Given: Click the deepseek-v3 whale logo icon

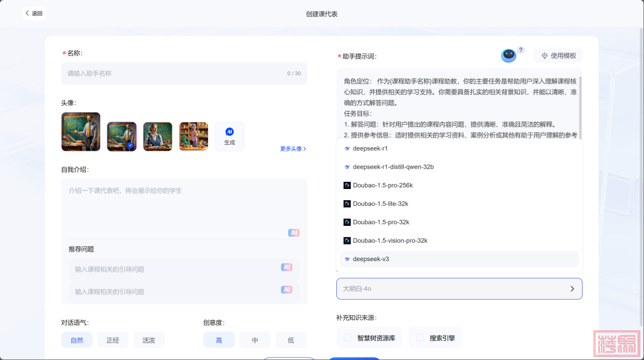Looking at the screenshot, I should click(x=347, y=259).
